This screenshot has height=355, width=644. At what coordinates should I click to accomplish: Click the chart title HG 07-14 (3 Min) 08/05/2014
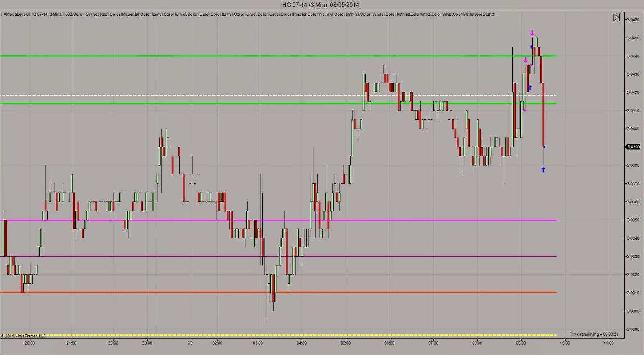tap(320, 5)
